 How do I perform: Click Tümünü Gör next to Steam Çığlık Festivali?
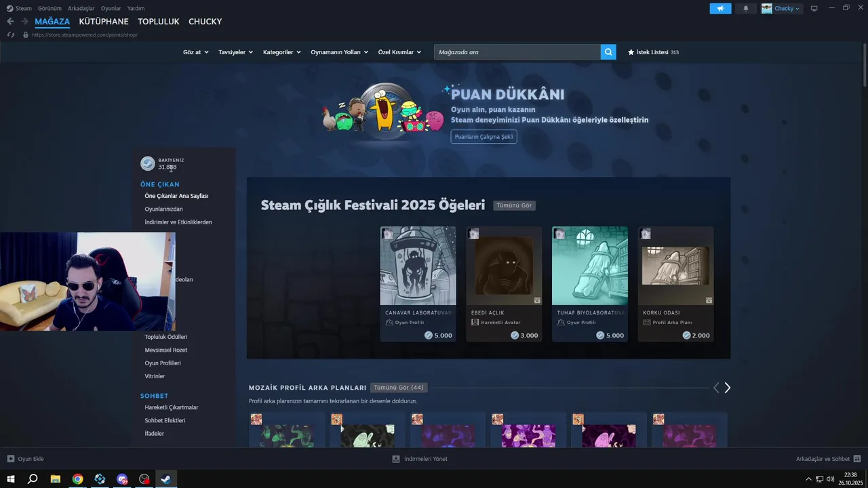514,205
